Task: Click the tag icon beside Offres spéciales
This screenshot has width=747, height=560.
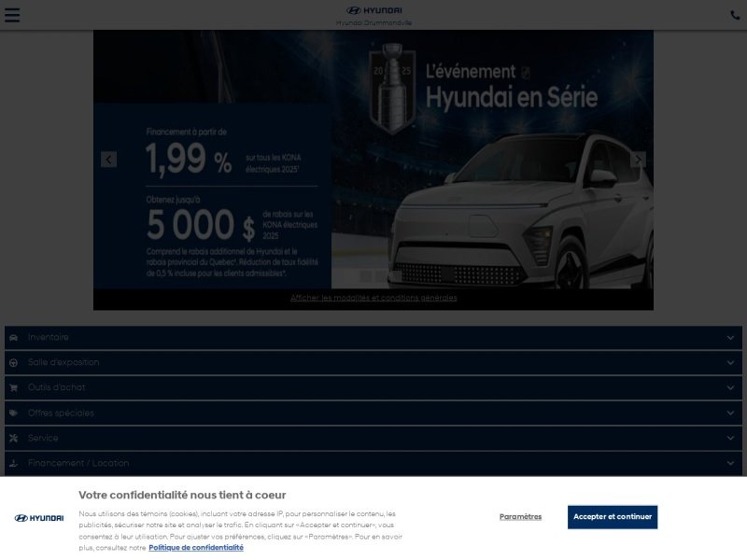Action: [x=13, y=413]
